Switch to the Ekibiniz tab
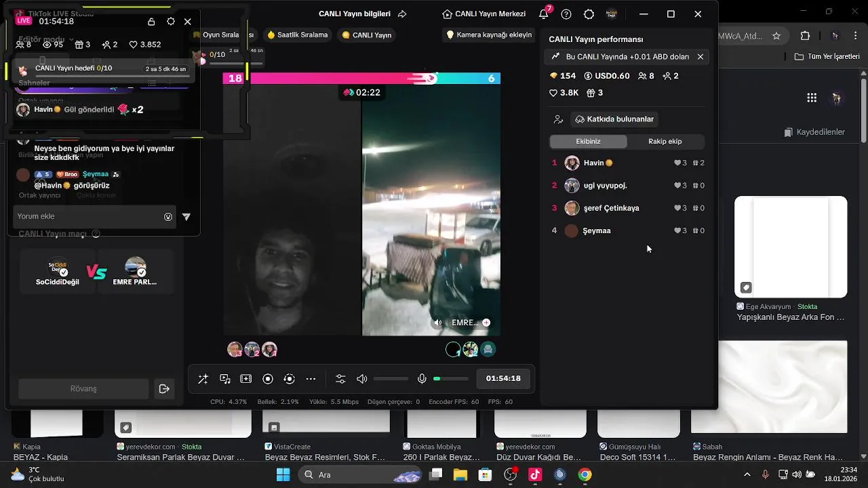The image size is (868, 488). 588,142
